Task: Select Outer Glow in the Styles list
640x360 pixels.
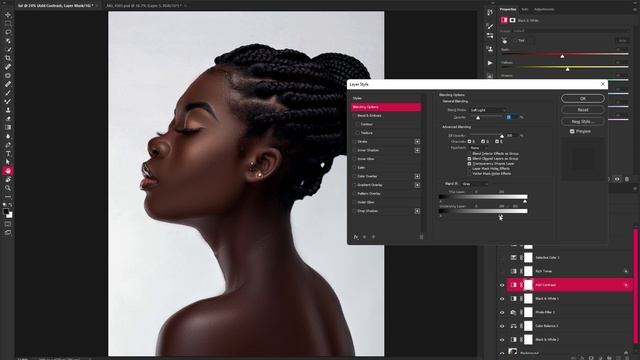Action: point(366,202)
